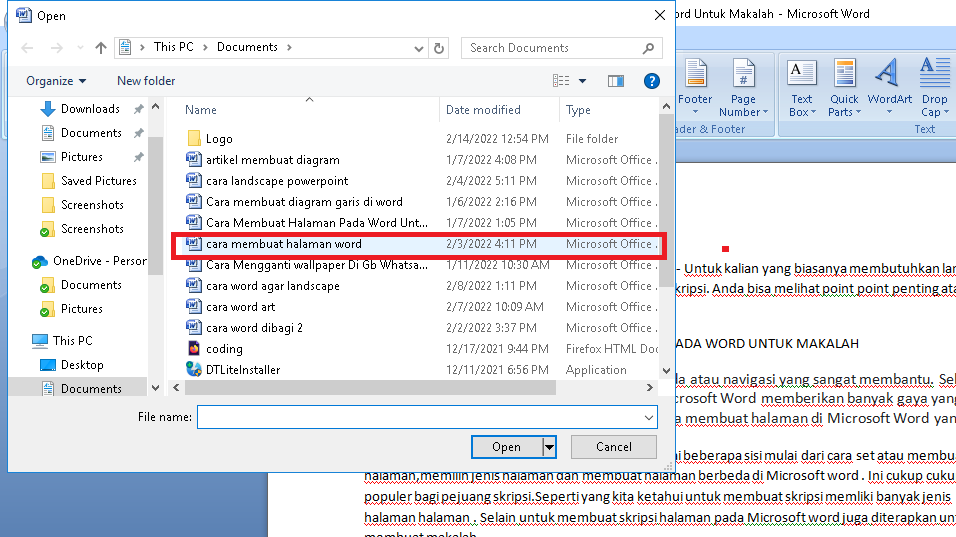The image size is (956, 537).
Task: Open the Organize dropdown menu
Action: [56, 81]
